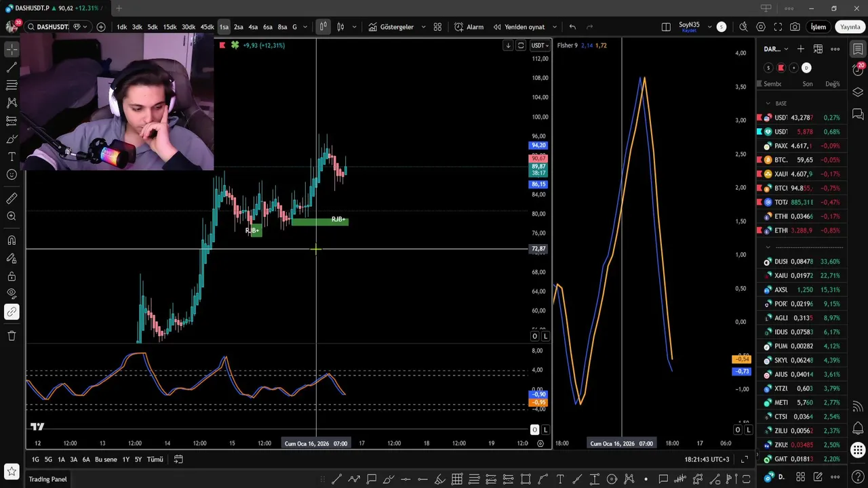This screenshot has height=488, width=868.
Task: Take a chart snapshot with camera icon
Action: pos(795,27)
